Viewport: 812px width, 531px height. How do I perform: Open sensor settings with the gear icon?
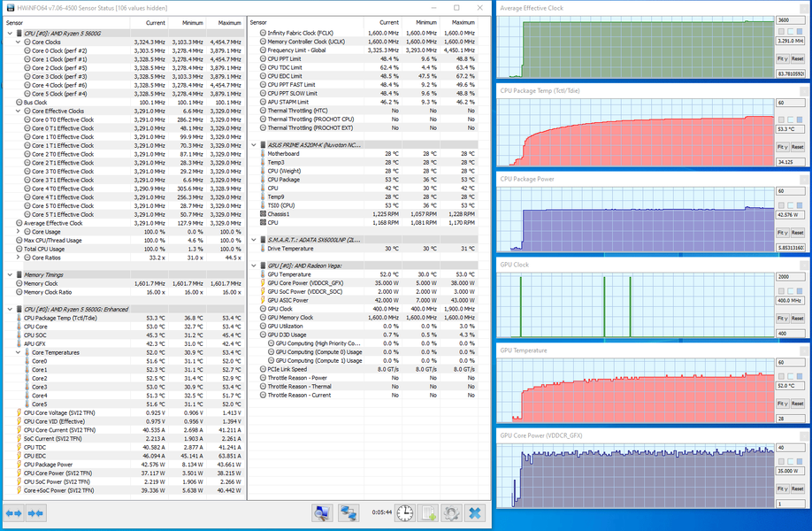click(x=451, y=513)
